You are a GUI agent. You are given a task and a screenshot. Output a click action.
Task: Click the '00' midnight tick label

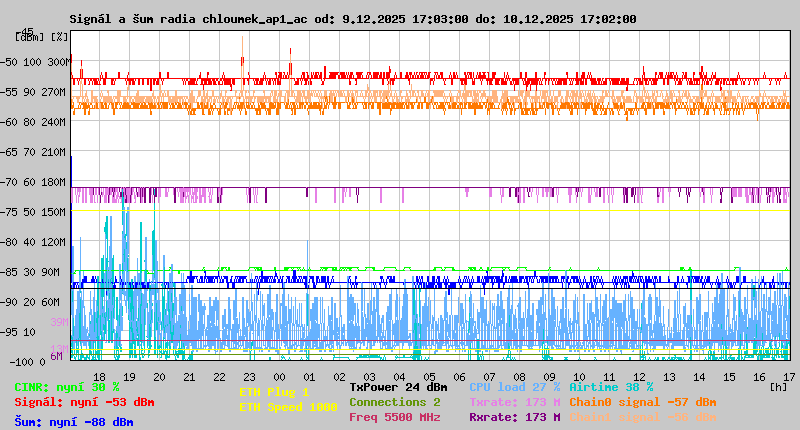click(280, 377)
